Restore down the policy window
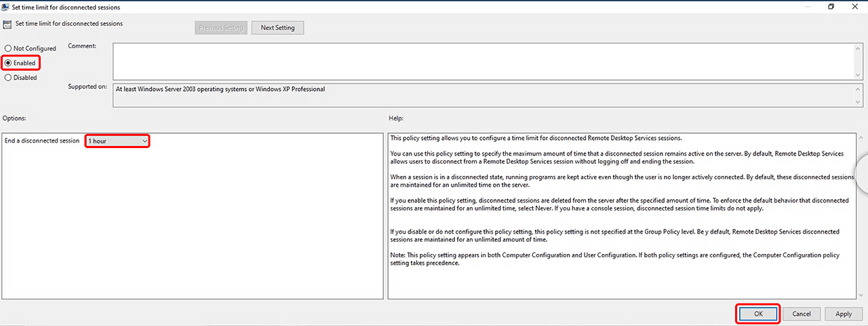Screen dimensions: 868x326 point(831,7)
